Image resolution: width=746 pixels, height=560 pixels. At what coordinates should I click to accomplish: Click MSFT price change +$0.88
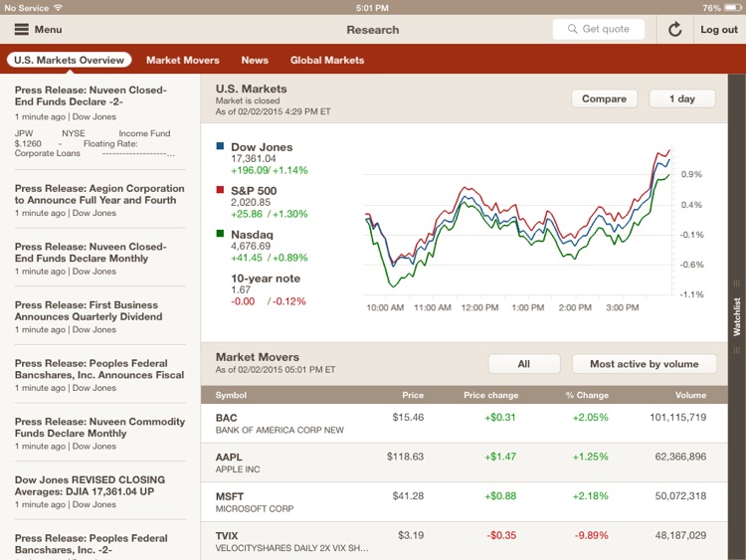500,495
